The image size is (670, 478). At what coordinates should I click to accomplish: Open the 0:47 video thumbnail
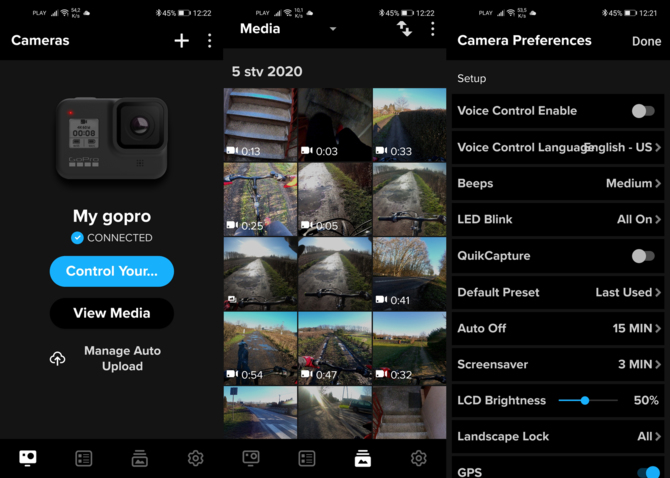point(335,348)
